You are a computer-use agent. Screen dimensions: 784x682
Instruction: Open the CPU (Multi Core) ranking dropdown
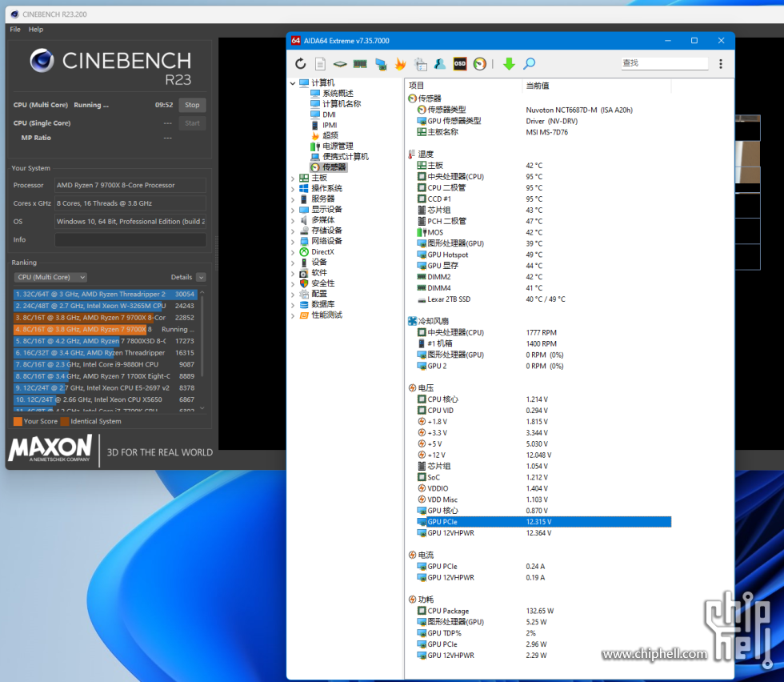click(50, 277)
